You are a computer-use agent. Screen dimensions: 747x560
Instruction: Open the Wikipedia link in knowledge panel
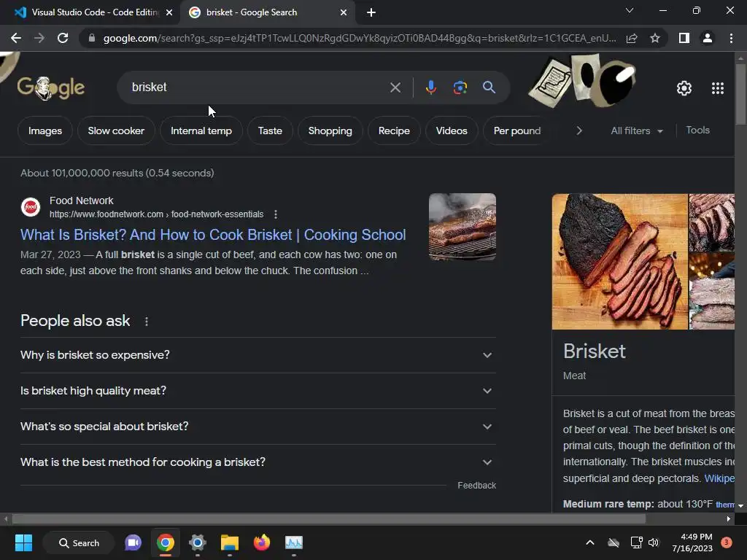[x=719, y=478]
